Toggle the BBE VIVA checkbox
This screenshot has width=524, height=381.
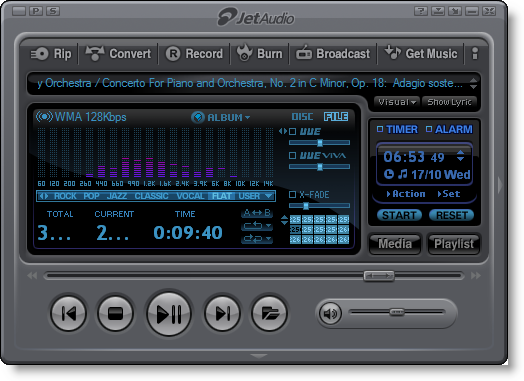click(x=292, y=155)
